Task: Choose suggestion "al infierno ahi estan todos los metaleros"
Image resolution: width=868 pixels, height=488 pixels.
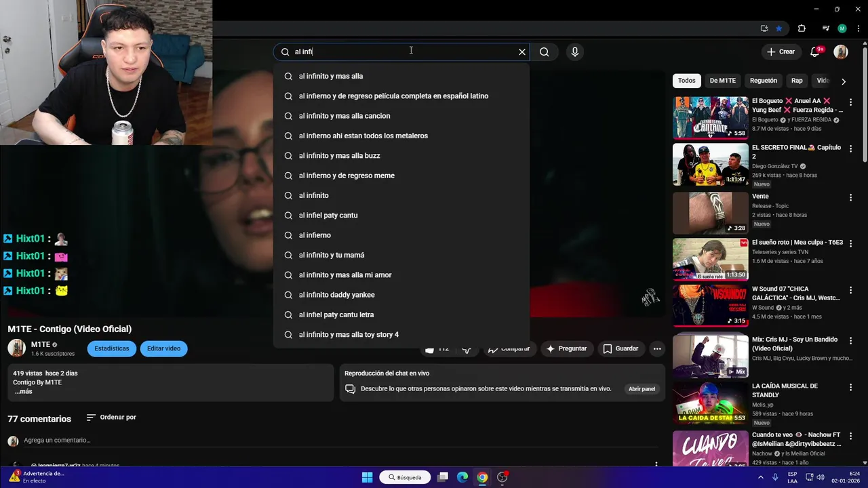Action: pos(401,136)
